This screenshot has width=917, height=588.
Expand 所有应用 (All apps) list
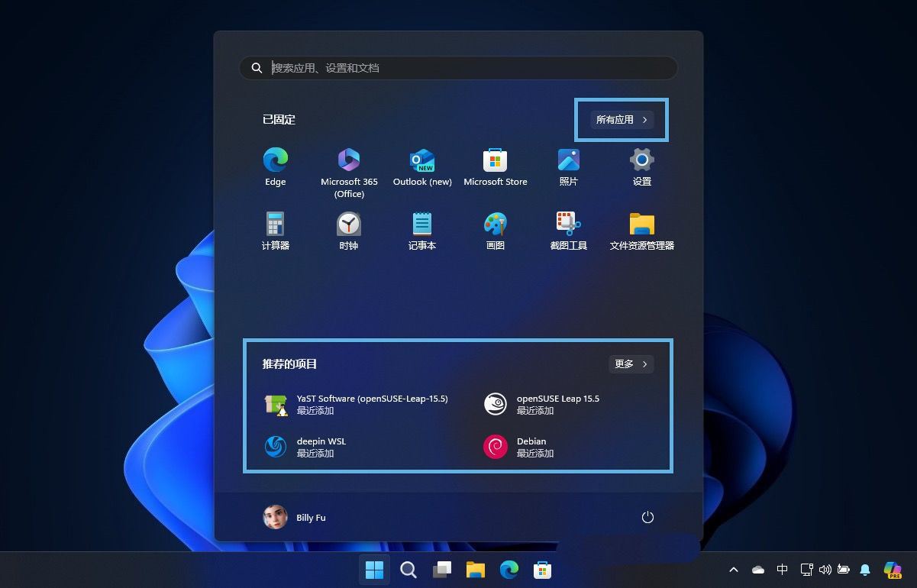(622, 120)
